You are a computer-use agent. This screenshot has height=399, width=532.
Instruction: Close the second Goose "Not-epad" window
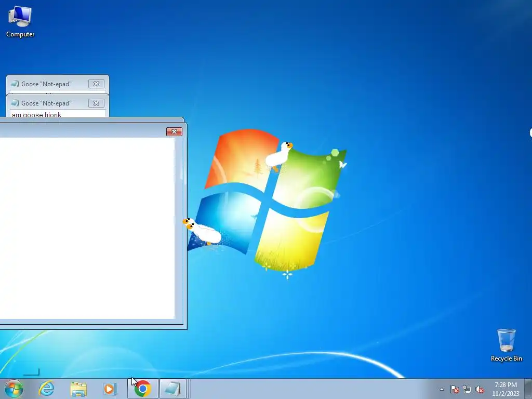96,103
